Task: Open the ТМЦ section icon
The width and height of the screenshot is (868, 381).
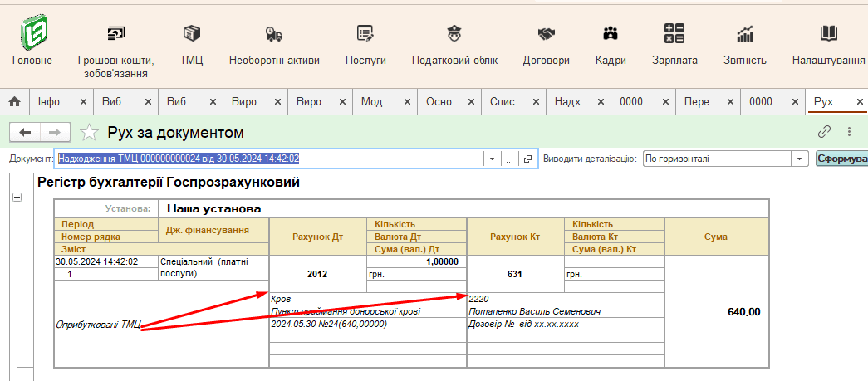Action: [x=192, y=35]
